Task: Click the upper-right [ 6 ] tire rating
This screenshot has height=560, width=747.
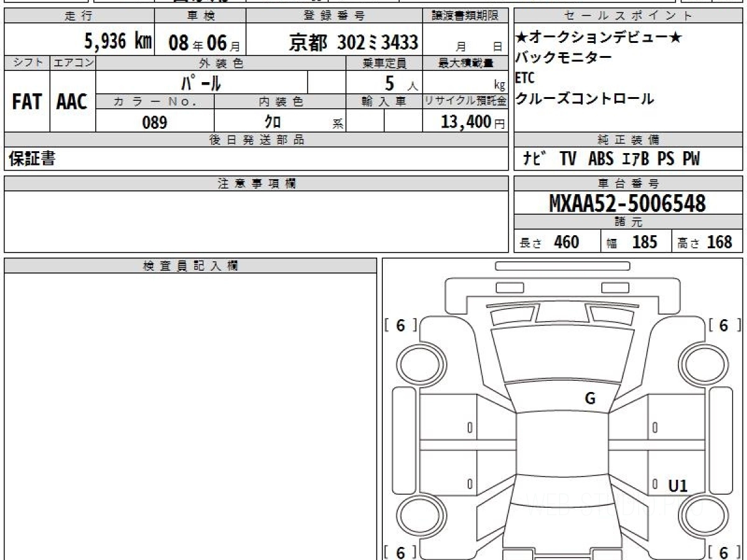Action: coord(725,325)
